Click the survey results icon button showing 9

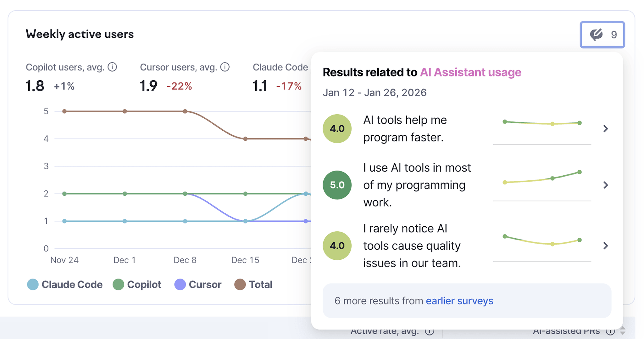(x=602, y=35)
